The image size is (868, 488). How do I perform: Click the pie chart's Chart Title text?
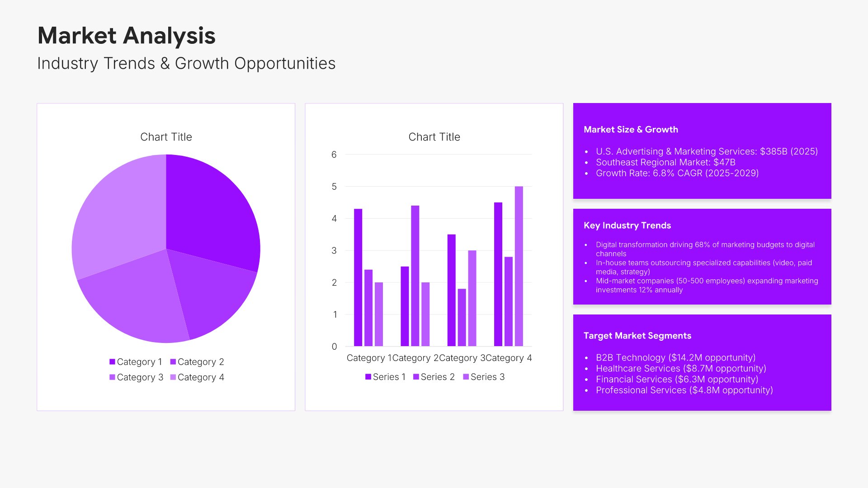166,137
